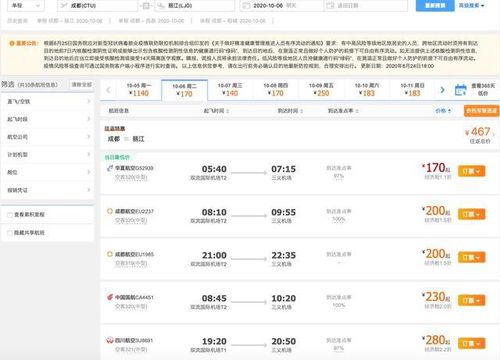Viewport: 500px width, 360px height.
Task: Click the blue re-search button
Action: click(x=435, y=5)
